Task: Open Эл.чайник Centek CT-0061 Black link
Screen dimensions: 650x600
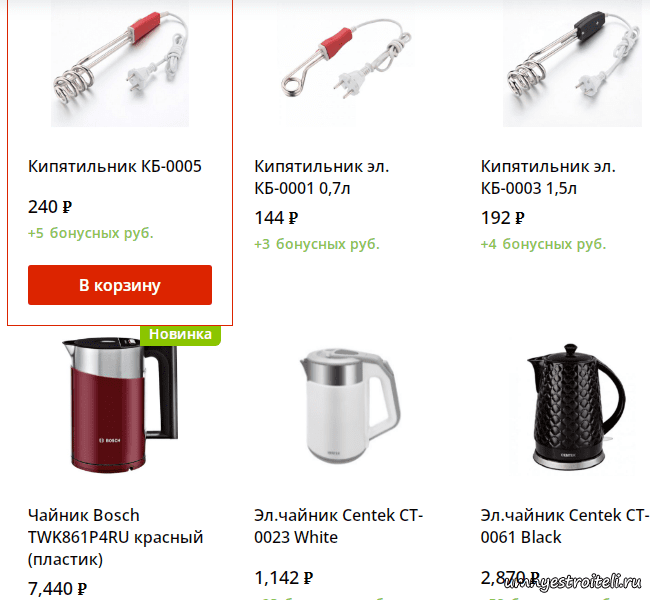Action: tap(565, 526)
